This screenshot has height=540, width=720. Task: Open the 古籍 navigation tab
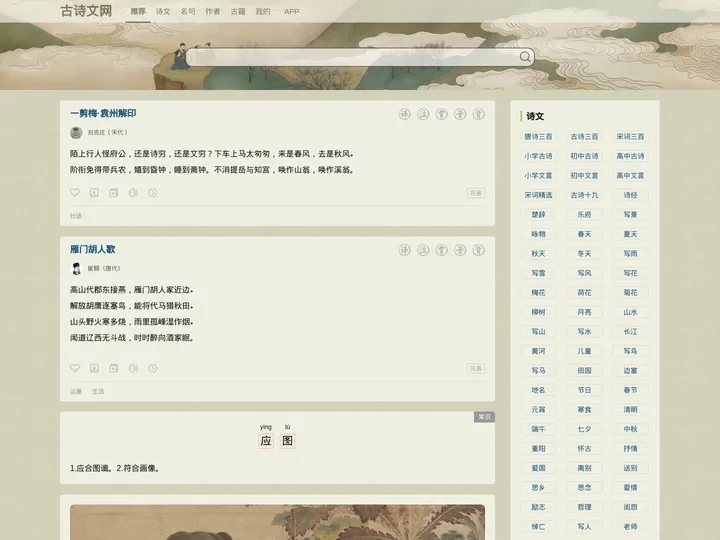(x=238, y=11)
